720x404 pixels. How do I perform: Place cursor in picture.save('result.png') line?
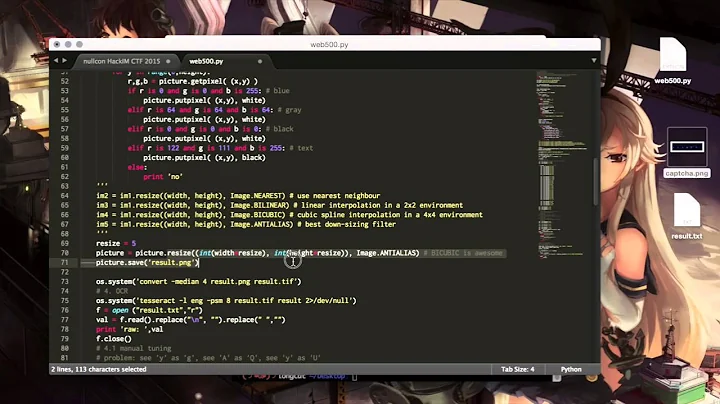[x=147, y=263]
